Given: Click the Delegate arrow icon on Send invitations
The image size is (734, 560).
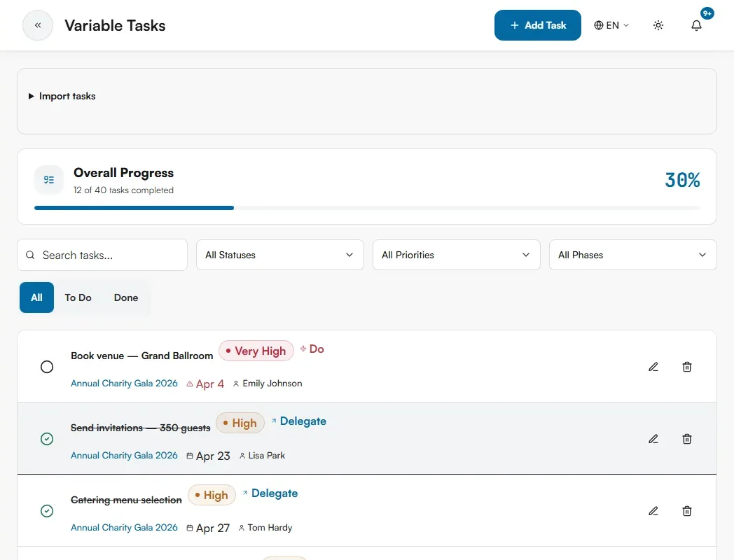Looking at the screenshot, I should [274, 421].
